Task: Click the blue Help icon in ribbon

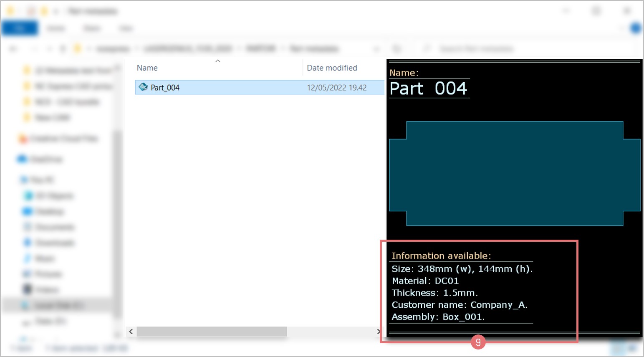Action: [x=636, y=28]
